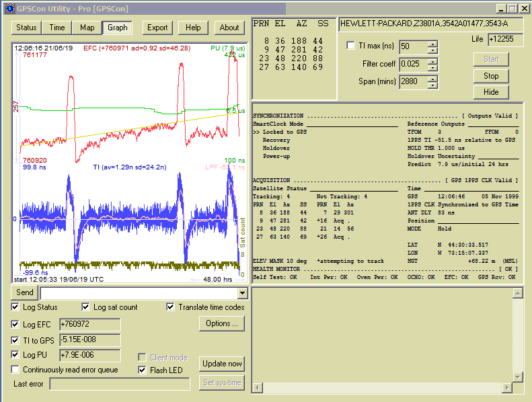The image size is (532, 402).
Task: Switch to the Status view
Action: [26, 28]
